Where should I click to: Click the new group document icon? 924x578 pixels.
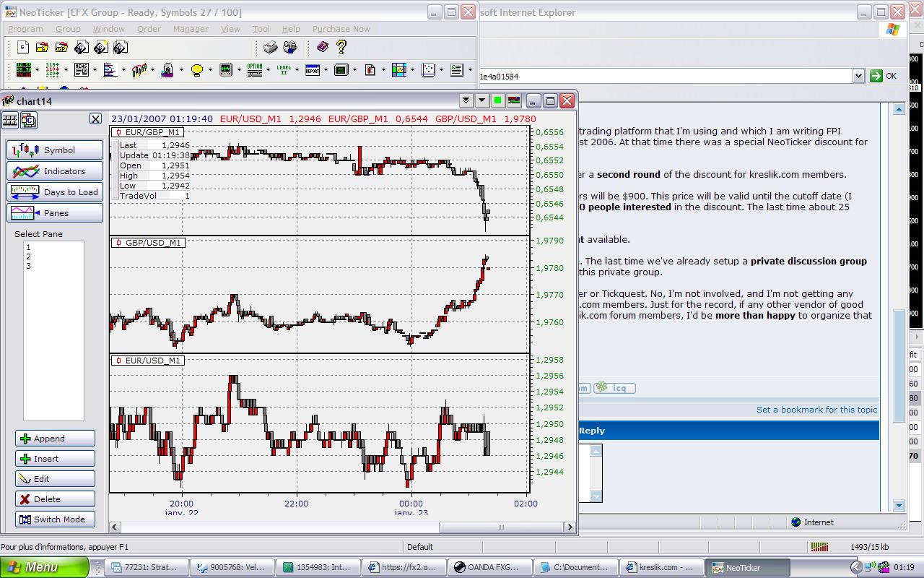pyautogui.click(x=23, y=47)
